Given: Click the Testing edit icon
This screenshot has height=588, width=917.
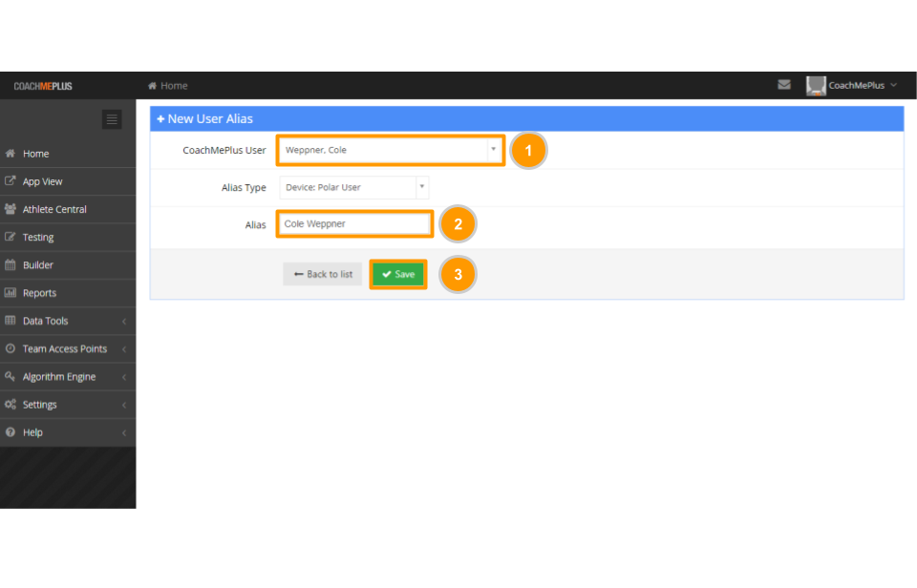Looking at the screenshot, I should (x=11, y=237).
